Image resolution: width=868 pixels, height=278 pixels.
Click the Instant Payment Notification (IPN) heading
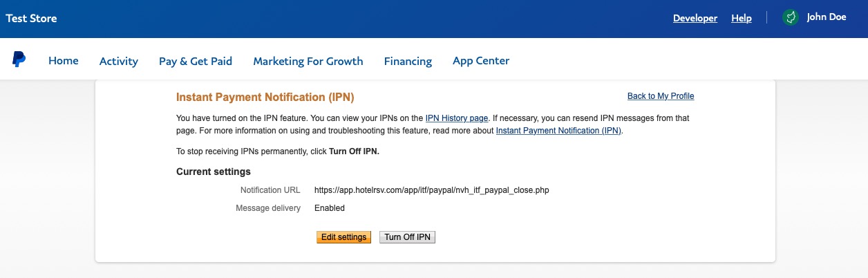265,98
